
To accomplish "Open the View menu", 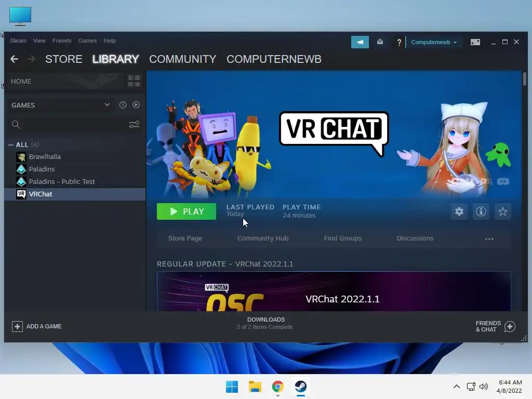I will tap(39, 41).
